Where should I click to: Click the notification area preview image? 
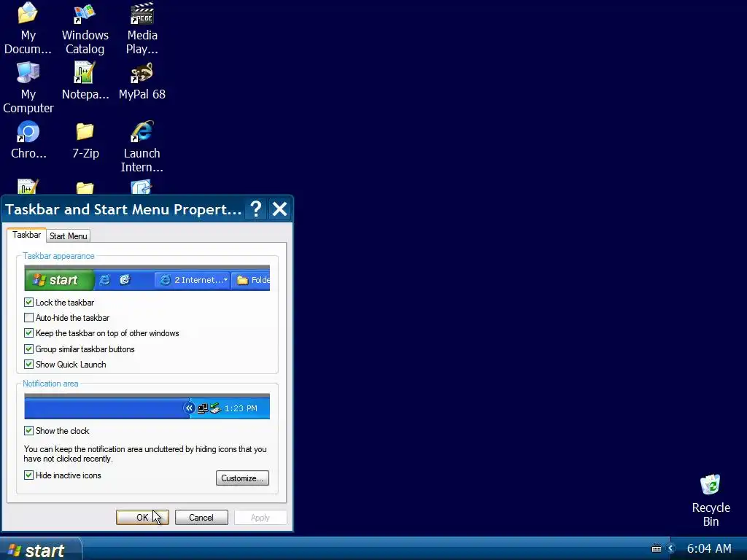(147, 406)
